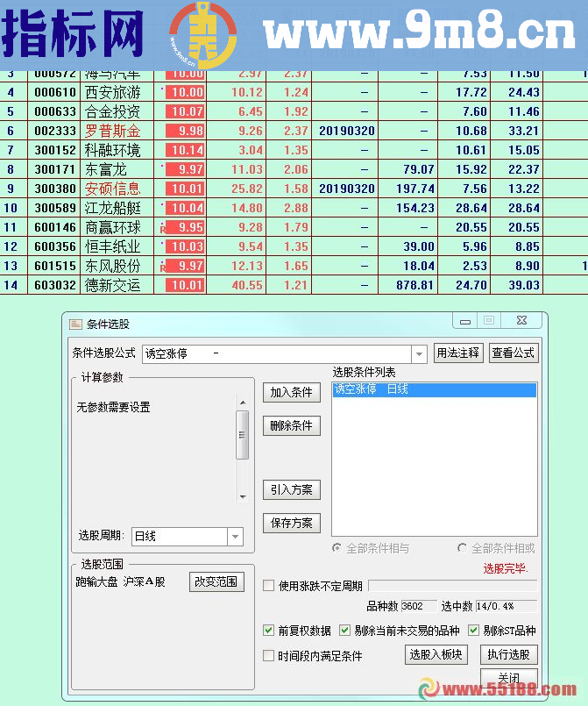Click the 选股完毕 status text

[506, 568]
